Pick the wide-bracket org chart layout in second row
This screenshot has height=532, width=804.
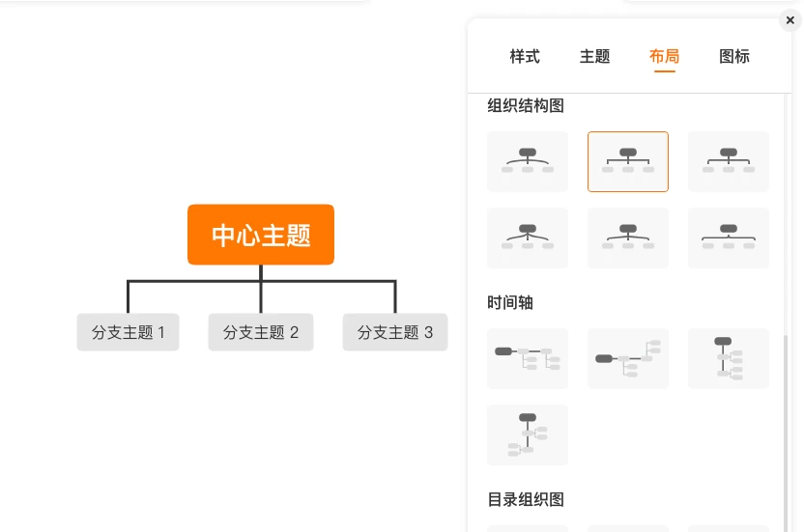click(729, 238)
